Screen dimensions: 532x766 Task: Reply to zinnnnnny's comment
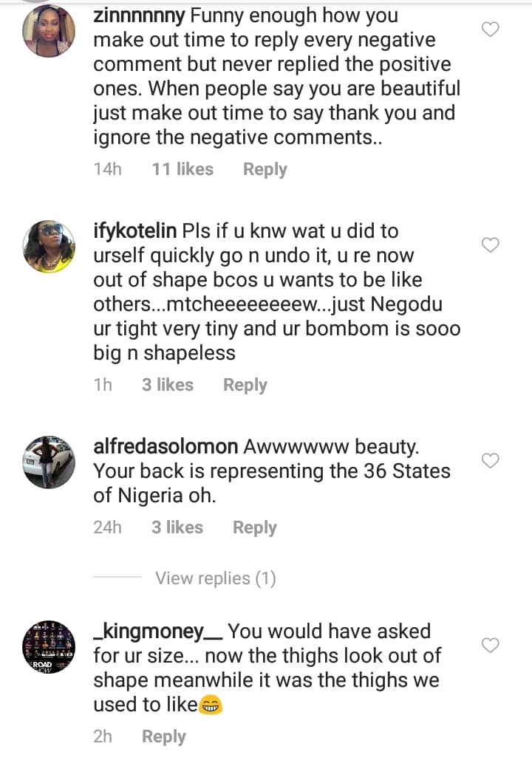coord(265,169)
